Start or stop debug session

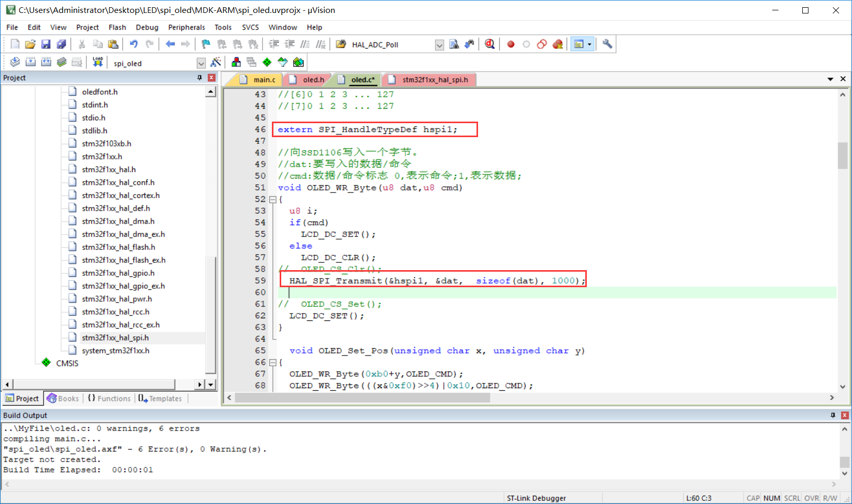click(x=489, y=45)
